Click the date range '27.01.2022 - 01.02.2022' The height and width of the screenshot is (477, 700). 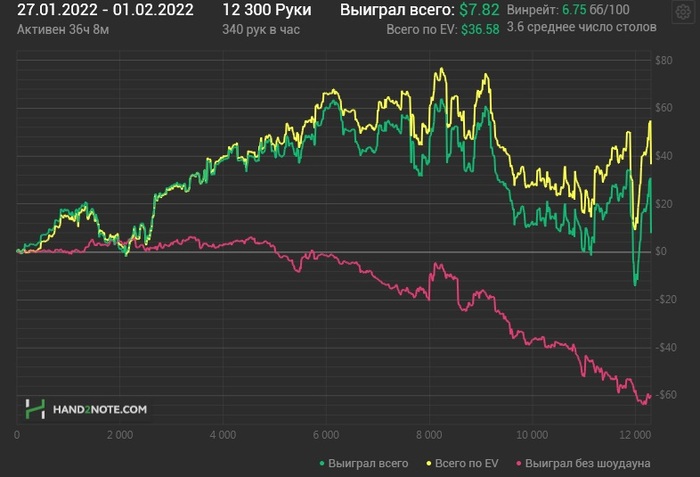[105, 10]
